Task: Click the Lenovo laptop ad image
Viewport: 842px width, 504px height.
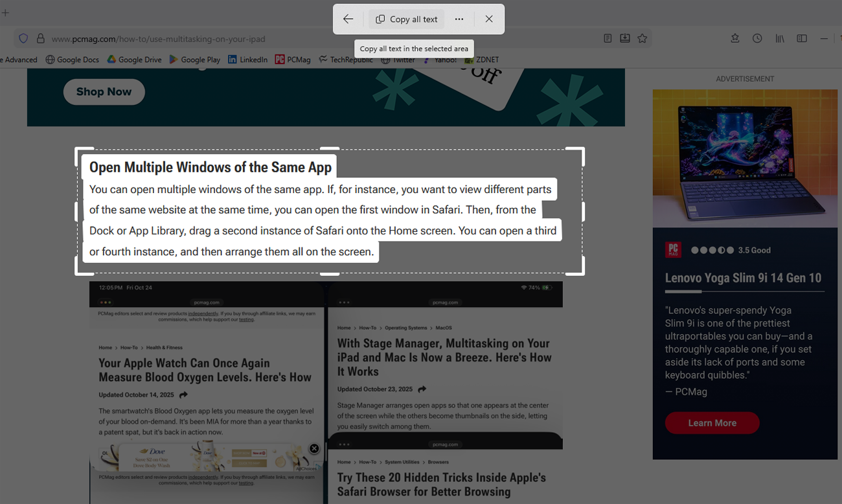Action: [x=745, y=158]
